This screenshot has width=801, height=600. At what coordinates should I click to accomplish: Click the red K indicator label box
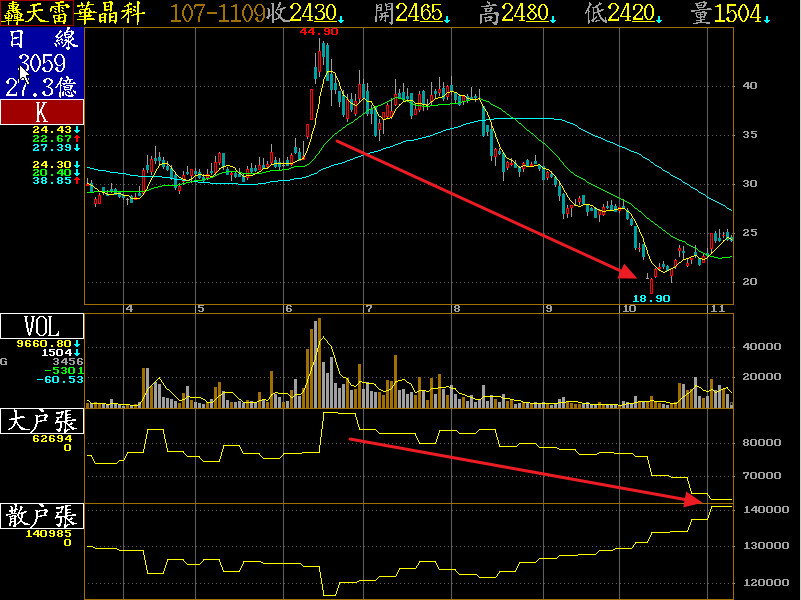coord(42,112)
